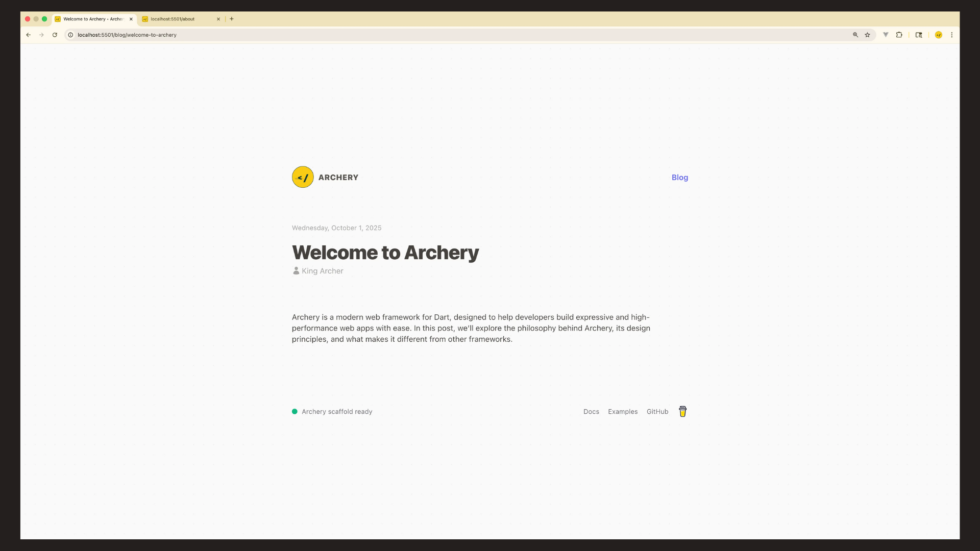Open the Extensions puzzle icon
Screen dimensions: 980x551
pyautogui.click(x=899, y=35)
